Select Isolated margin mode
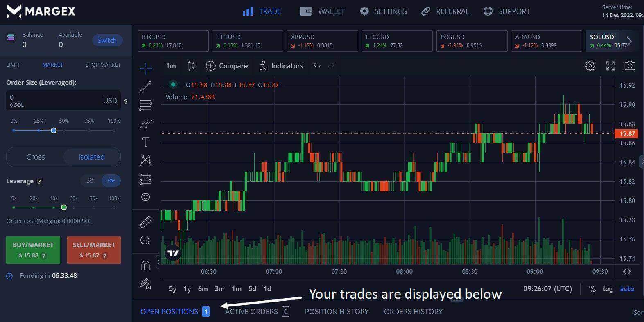 click(x=91, y=157)
